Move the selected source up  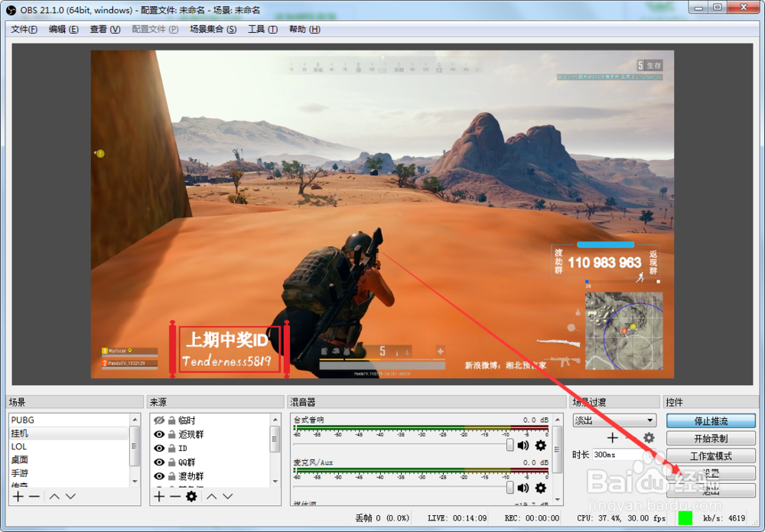tap(211, 496)
